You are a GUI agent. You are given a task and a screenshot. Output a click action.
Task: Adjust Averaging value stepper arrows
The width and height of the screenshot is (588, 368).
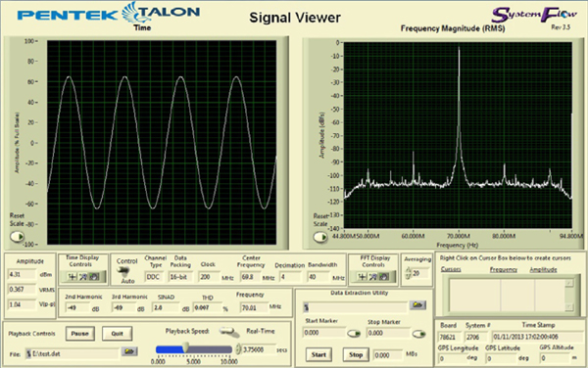point(409,273)
